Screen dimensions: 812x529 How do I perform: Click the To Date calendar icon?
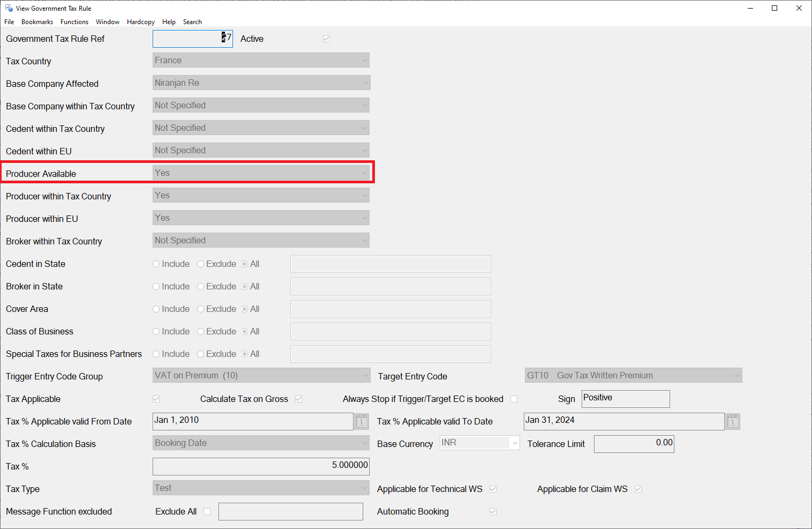click(733, 422)
